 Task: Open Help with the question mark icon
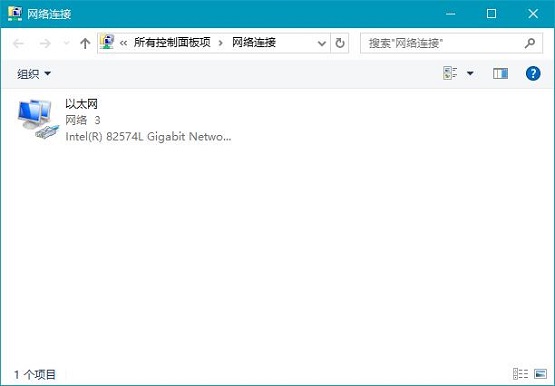pos(533,74)
